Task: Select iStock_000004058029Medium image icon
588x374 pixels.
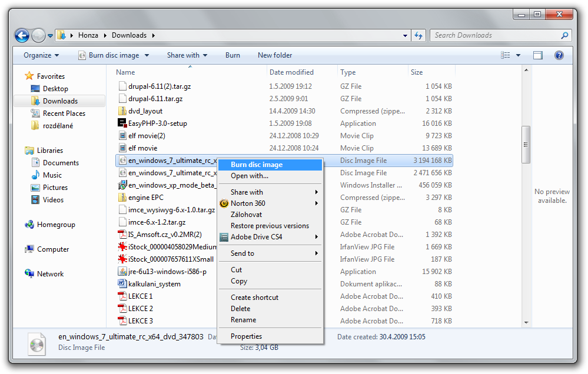Action: tap(122, 247)
